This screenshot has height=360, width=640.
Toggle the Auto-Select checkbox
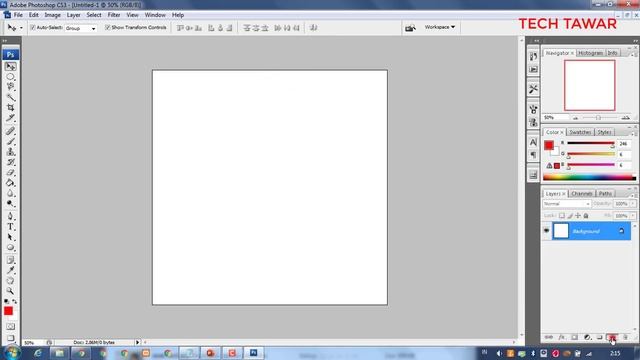click(x=33, y=28)
